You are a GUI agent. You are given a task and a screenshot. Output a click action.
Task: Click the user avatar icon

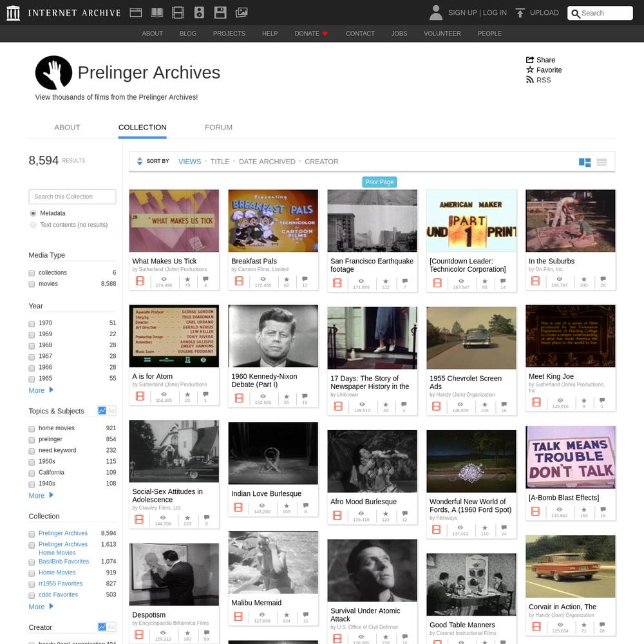tap(436, 13)
